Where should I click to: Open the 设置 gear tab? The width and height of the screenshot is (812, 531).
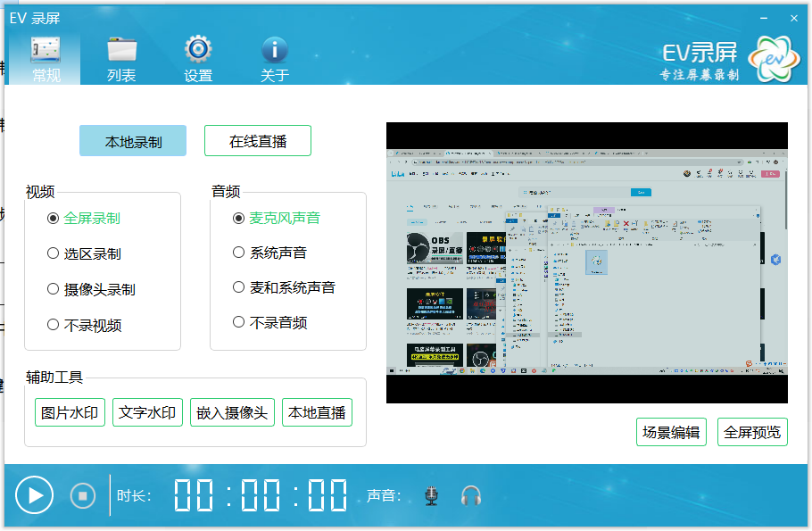[x=198, y=59]
